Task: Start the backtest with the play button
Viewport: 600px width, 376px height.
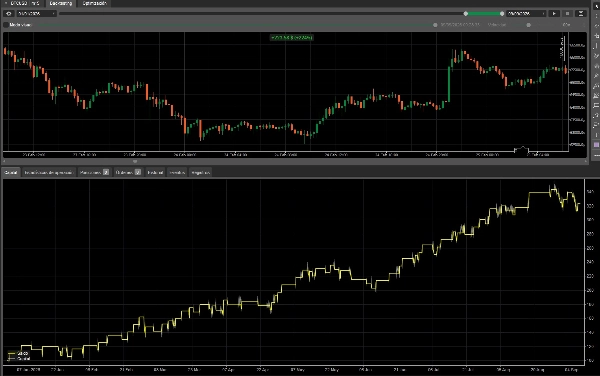Action: [x=554, y=13]
